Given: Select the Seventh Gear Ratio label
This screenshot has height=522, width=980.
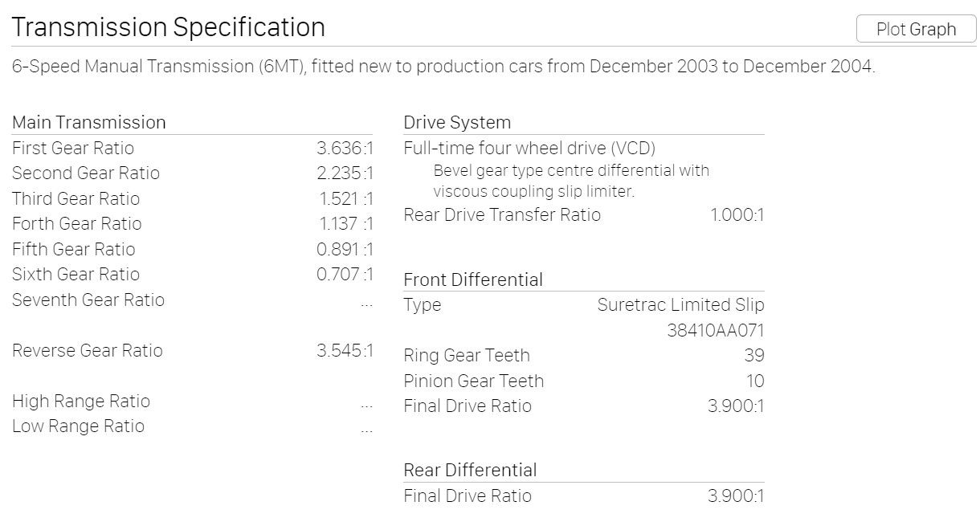Looking at the screenshot, I should pos(88,300).
